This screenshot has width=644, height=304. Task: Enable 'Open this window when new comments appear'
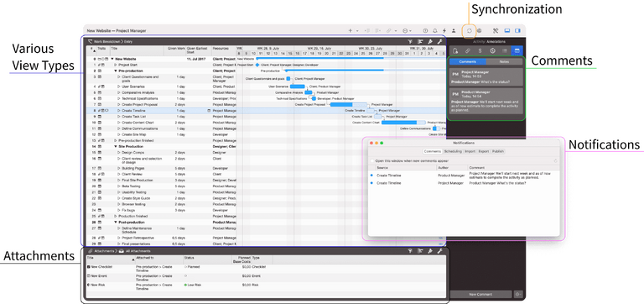[372, 161]
